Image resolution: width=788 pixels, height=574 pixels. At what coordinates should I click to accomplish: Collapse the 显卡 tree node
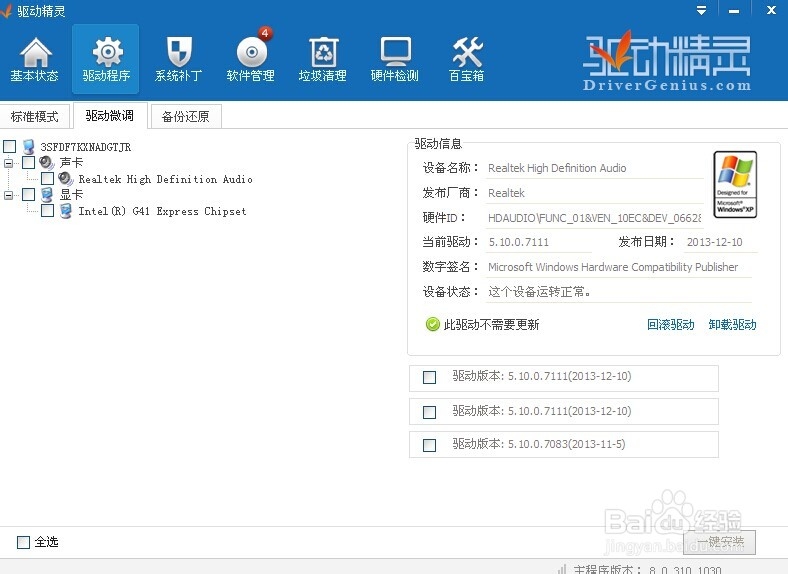point(9,195)
